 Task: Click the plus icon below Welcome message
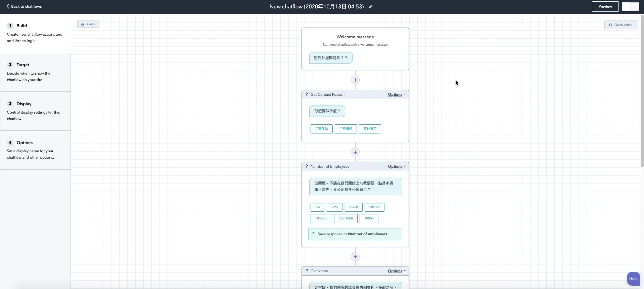click(355, 80)
